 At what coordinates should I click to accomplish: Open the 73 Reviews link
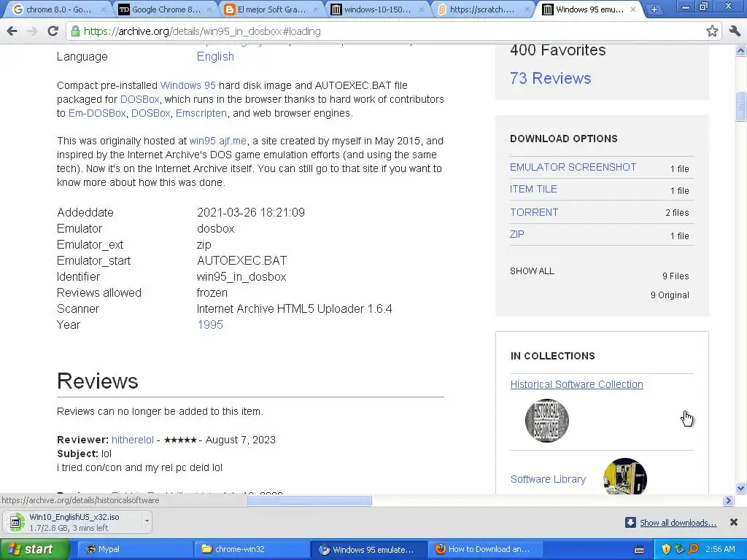[550, 78]
